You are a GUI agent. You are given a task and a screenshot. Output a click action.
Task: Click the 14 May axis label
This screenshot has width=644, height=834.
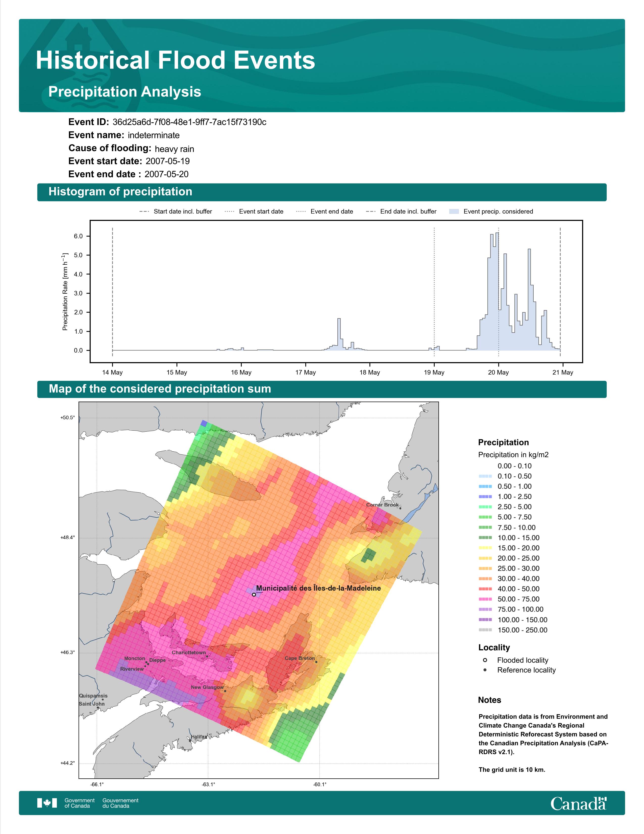(x=113, y=372)
